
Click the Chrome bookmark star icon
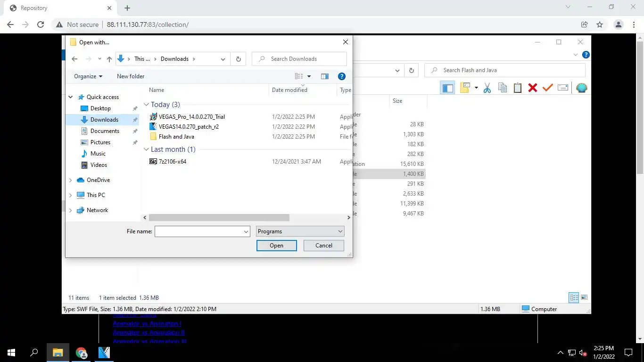coord(600,25)
